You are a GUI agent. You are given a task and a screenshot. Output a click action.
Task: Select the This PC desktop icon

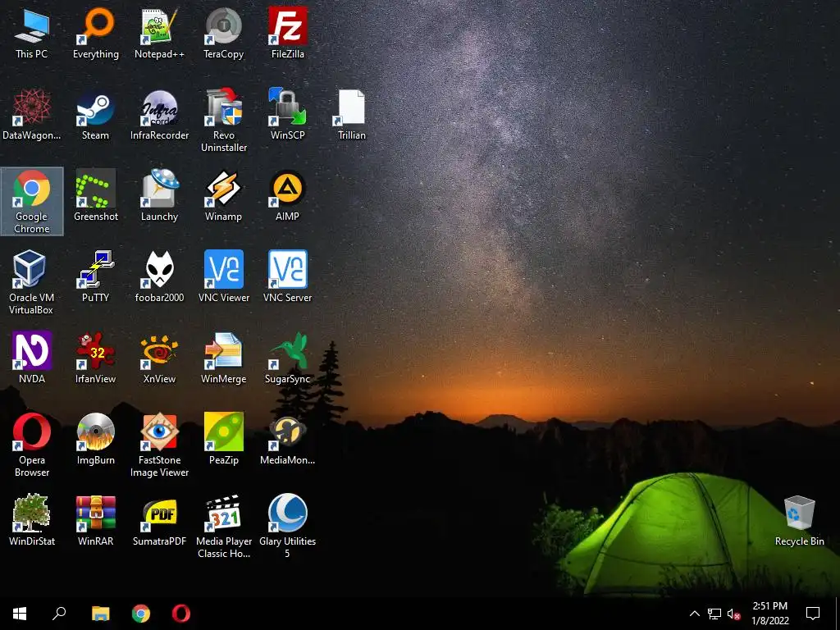32,33
